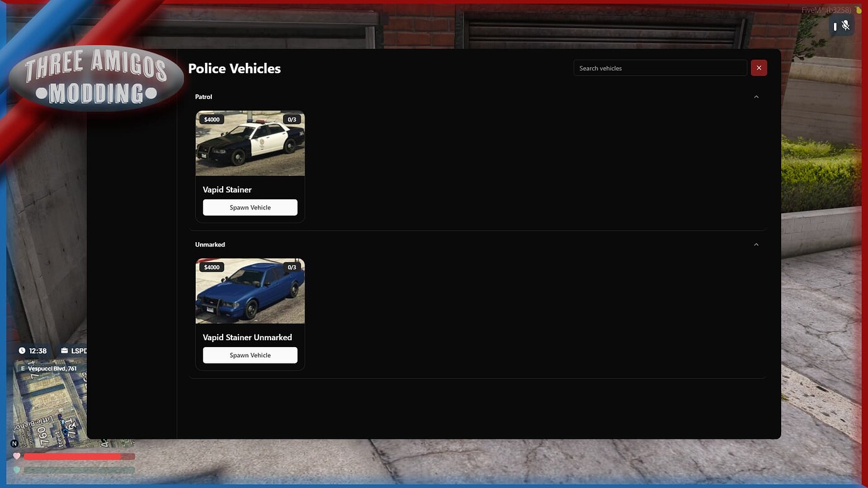Spawn the Vapid Stainer patrol vehicle
Image resolution: width=868 pixels, height=488 pixels.
point(250,207)
